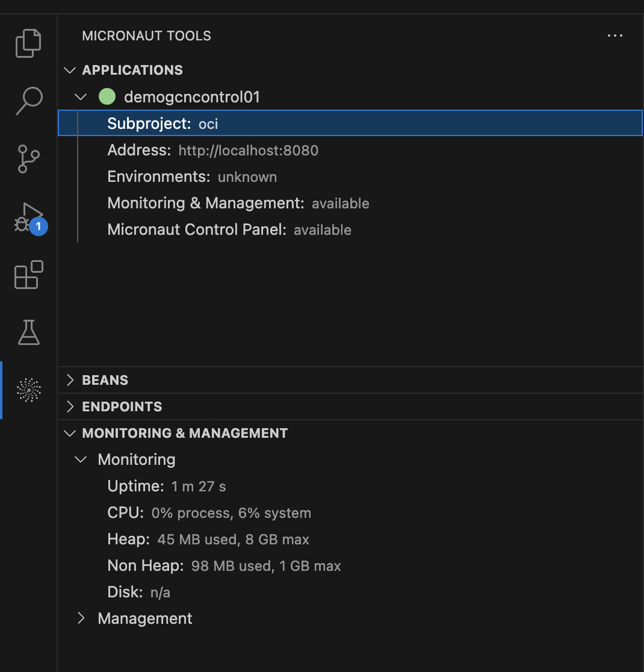Open the Source Control view
The height and width of the screenshot is (672, 644).
[x=28, y=159]
